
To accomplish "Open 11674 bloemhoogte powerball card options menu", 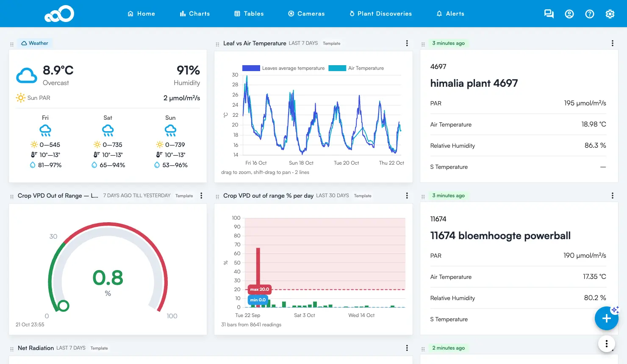I will click(x=612, y=196).
